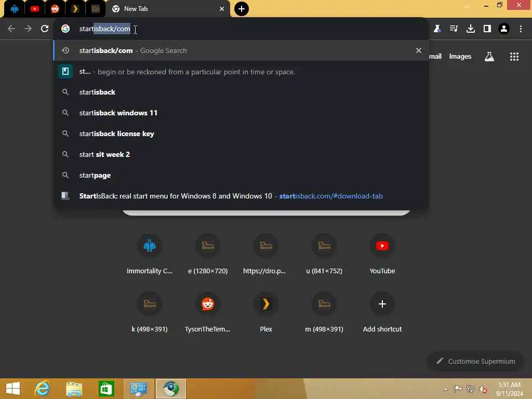Choose 'start sit week 2' suggestion
532x399 pixels.
click(x=241, y=154)
